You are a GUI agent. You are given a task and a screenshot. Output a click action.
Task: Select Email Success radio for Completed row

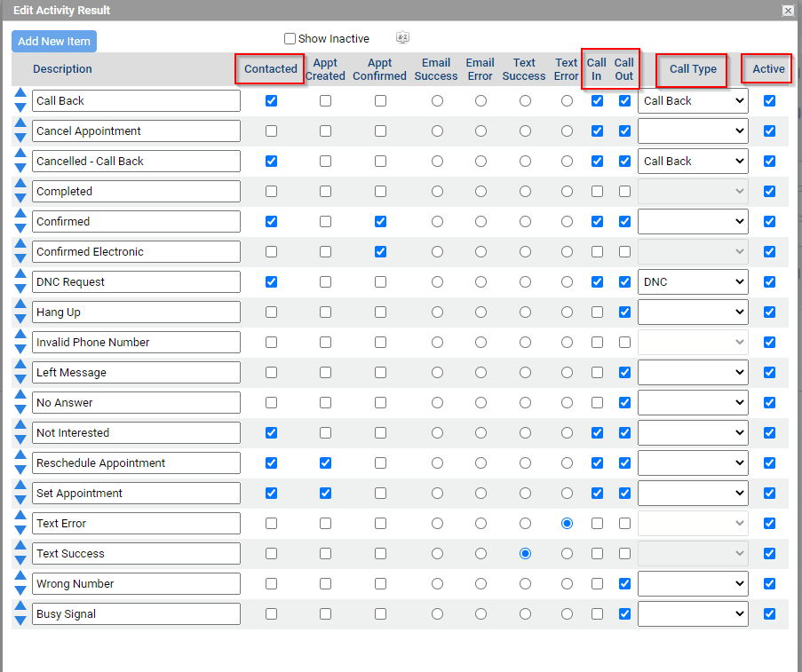[x=437, y=191]
